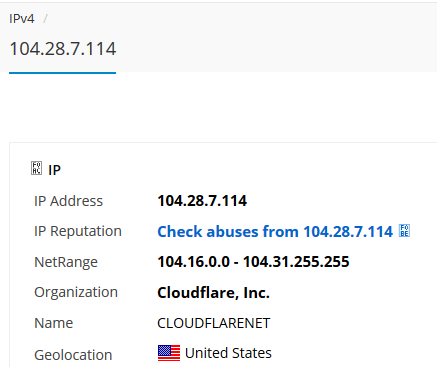Click the Geolocation field label
437x367 pixels.
(x=73, y=355)
